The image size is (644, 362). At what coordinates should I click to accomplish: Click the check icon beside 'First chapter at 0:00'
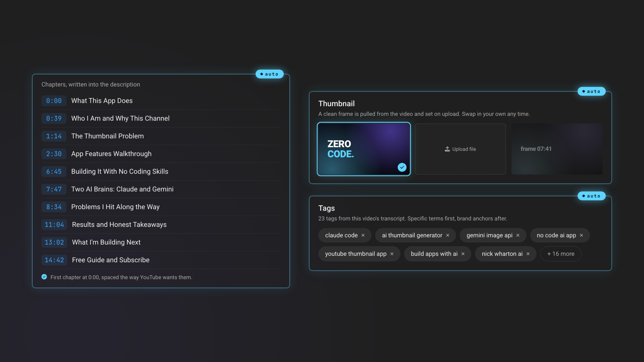(44, 277)
